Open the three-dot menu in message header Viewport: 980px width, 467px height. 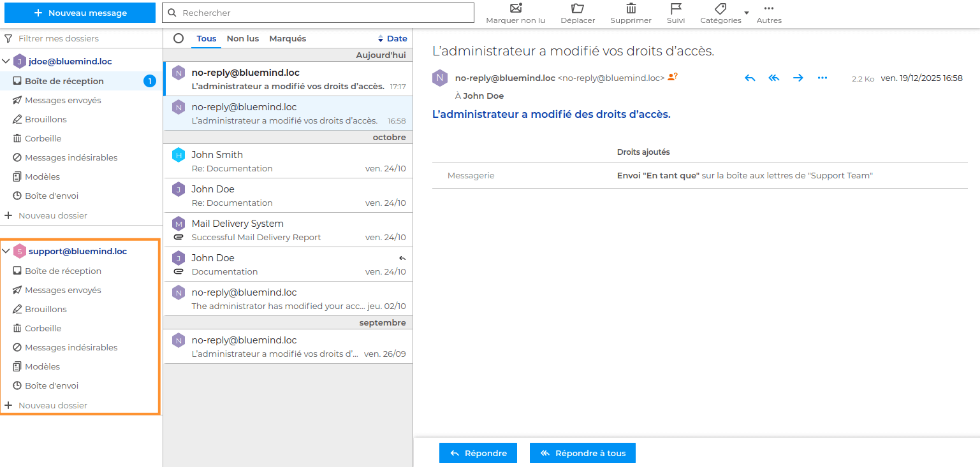click(x=822, y=78)
